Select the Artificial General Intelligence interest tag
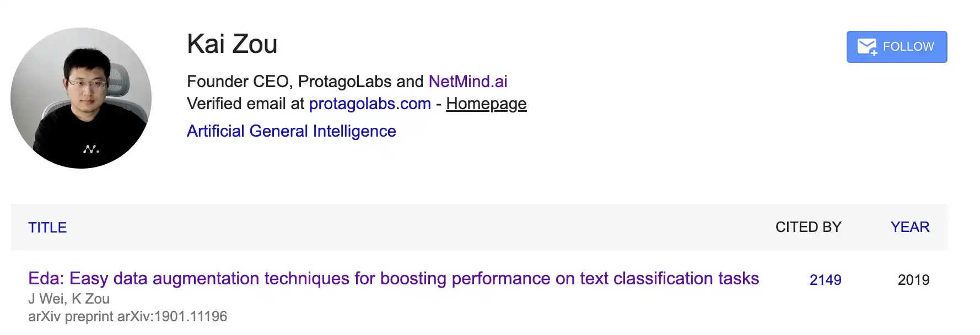 pyautogui.click(x=291, y=131)
